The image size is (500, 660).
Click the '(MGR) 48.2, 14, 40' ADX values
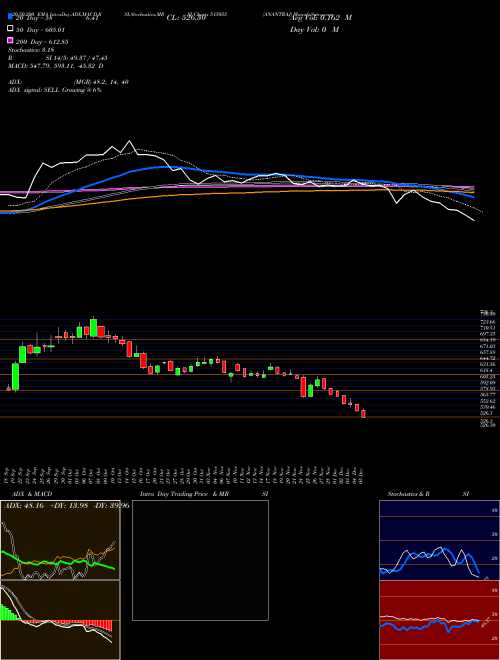pos(101,82)
